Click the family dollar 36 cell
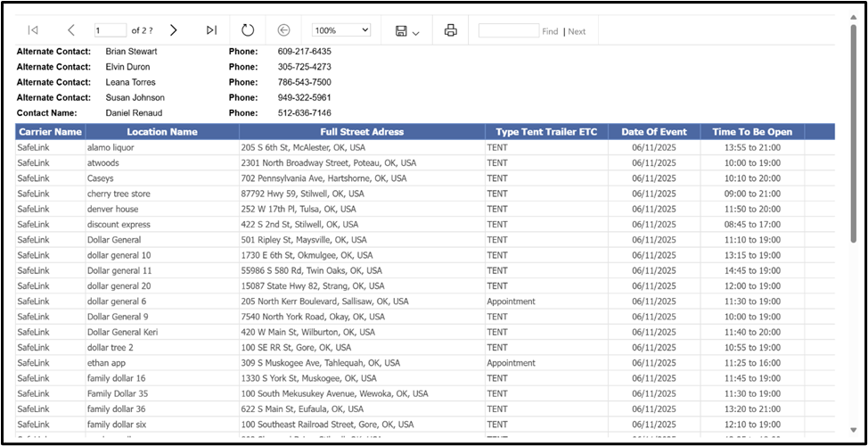Image resolution: width=868 pixels, height=446 pixels. pyautogui.click(x=162, y=409)
